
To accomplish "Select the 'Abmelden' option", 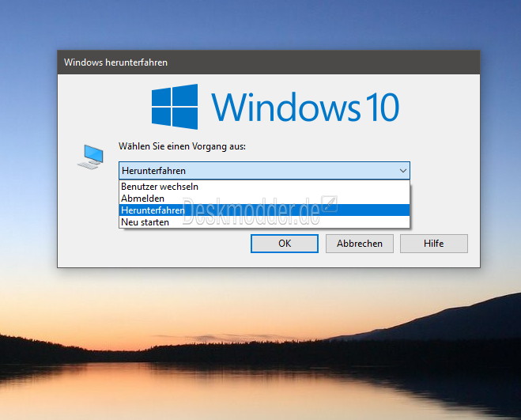I will [264, 199].
